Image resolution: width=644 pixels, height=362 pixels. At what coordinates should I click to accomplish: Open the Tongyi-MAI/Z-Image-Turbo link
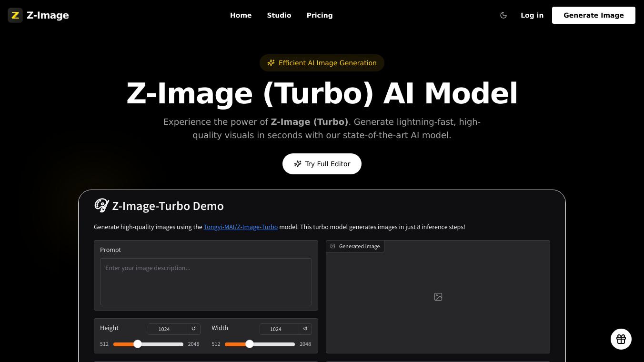[x=241, y=227]
